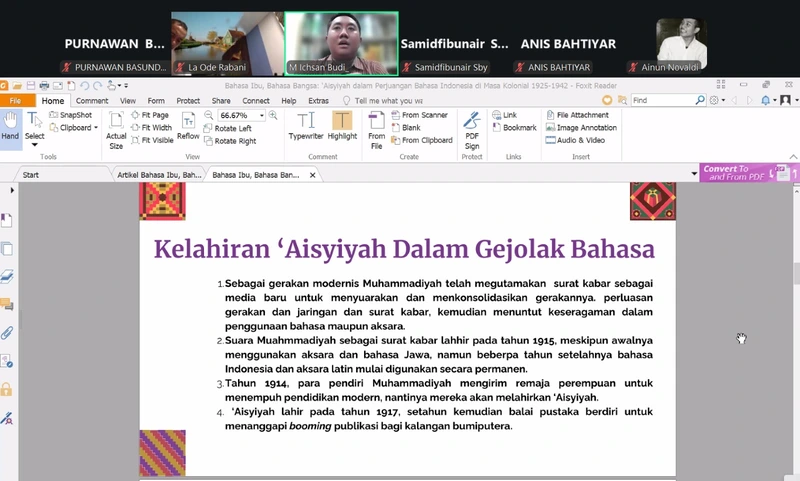Image resolution: width=800 pixels, height=481 pixels.
Task: Open the digital signatures side panel icon
Action: [6, 418]
